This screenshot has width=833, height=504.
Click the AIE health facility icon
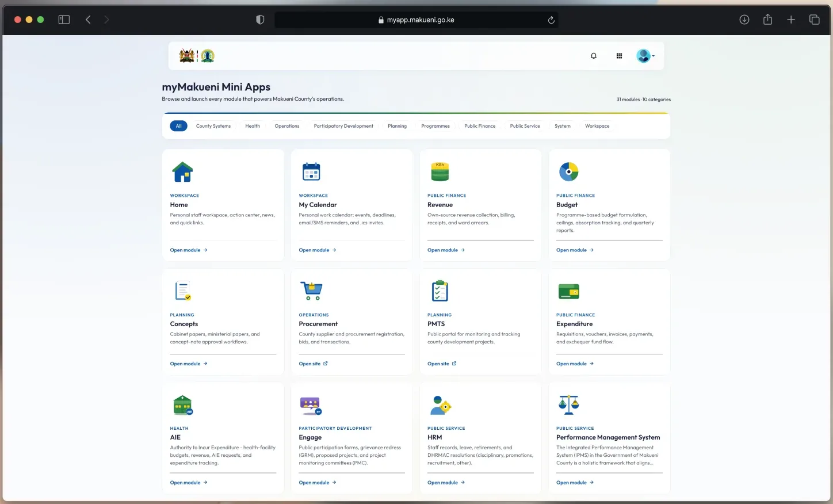pyautogui.click(x=183, y=405)
